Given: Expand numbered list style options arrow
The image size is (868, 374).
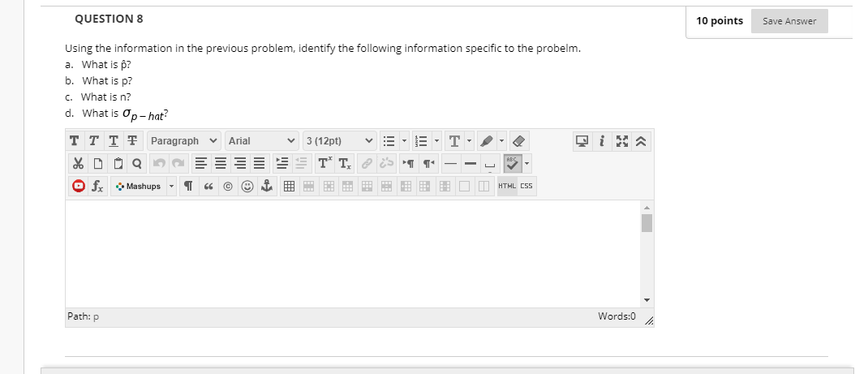Looking at the screenshot, I should coord(436,141).
